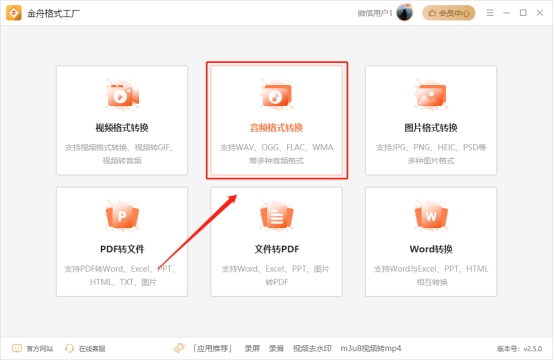
Task: Open the hamburger menu icon
Action: (490, 13)
